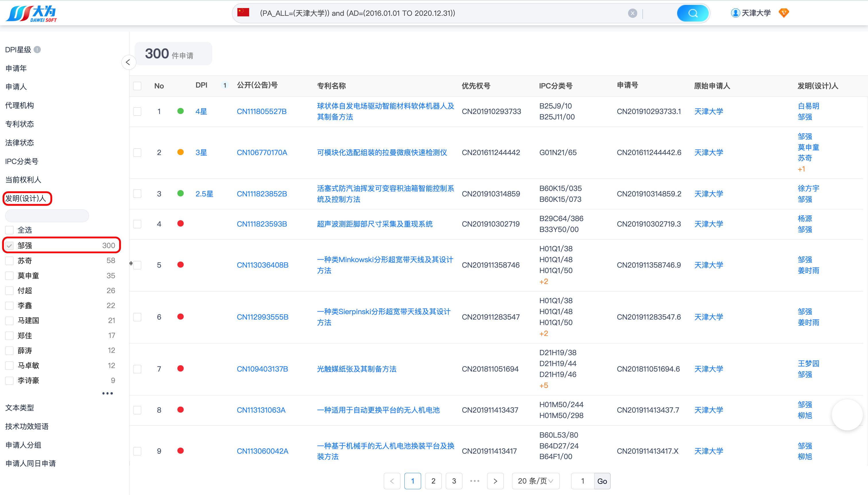Viewport: 868px width, 495px height.
Task: Uncheck the 邹强 inventor checkbox
Action: point(9,245)
